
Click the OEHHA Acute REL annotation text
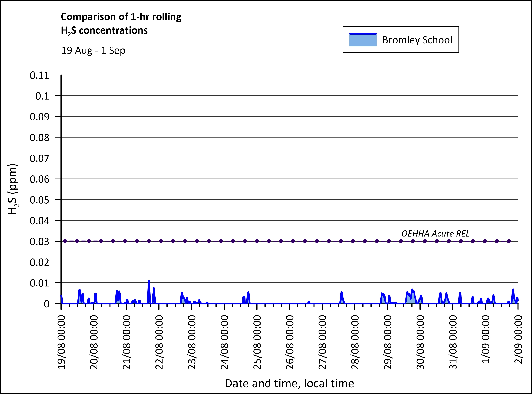(x=435, y=234)
